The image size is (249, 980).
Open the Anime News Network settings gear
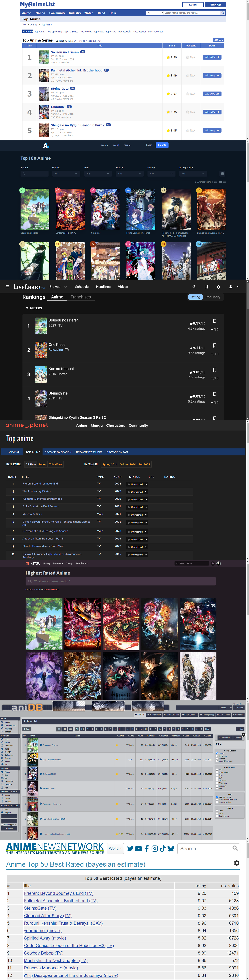pyautogui.click(x=237, y=863)
